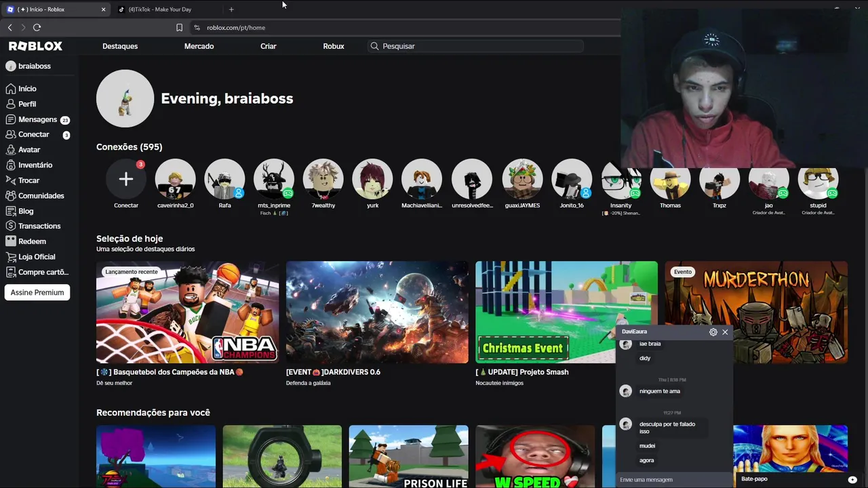Open the Conexões (595) heading link
868x488 pixels.
click(x=129, y=147)
